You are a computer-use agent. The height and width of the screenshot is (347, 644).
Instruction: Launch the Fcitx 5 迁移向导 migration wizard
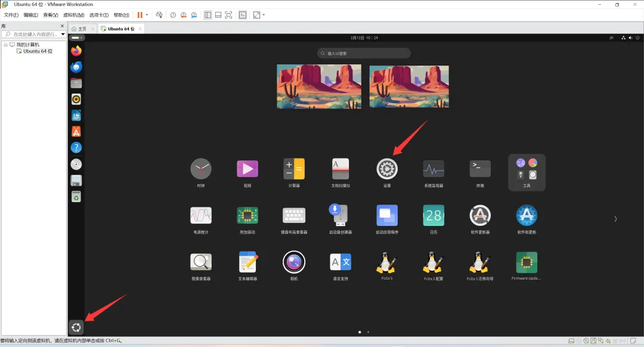tap(479, 262)
